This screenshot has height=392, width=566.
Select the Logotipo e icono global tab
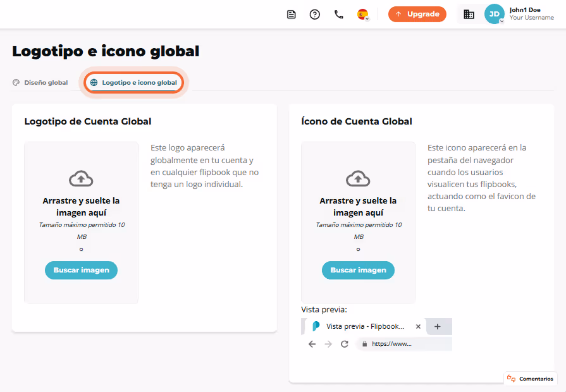click(x=134, y=83)
